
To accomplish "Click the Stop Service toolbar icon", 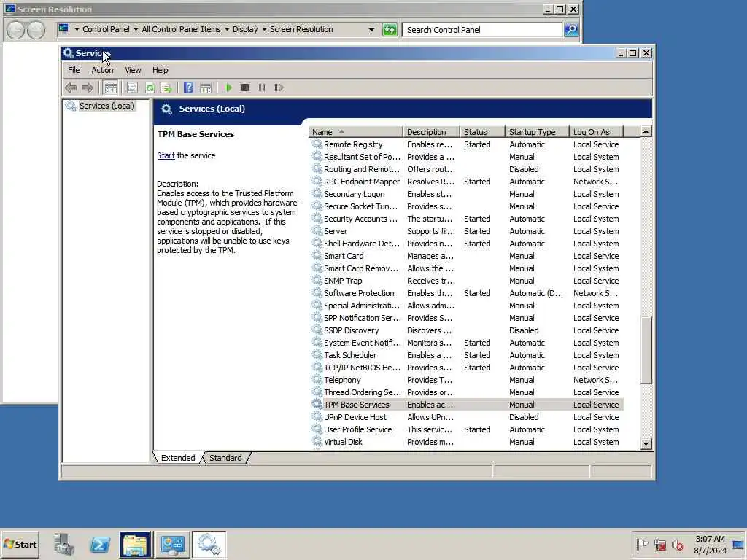I will click(245, 87).
